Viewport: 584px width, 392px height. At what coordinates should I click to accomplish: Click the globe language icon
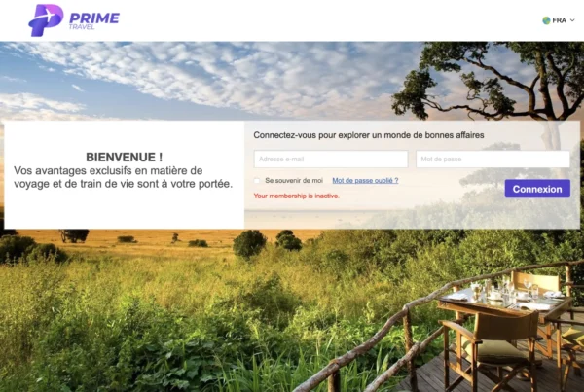(x=546, y=20)
